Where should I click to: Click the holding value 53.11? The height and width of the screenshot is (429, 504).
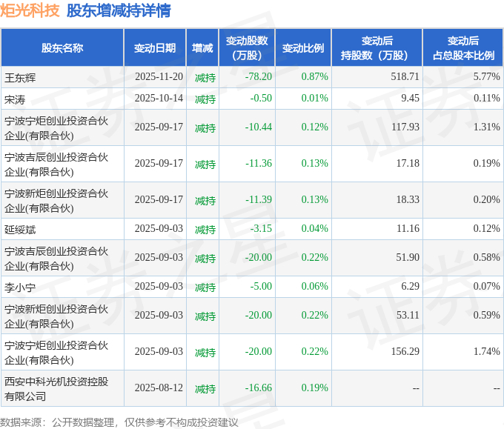(x=408, y=315)
